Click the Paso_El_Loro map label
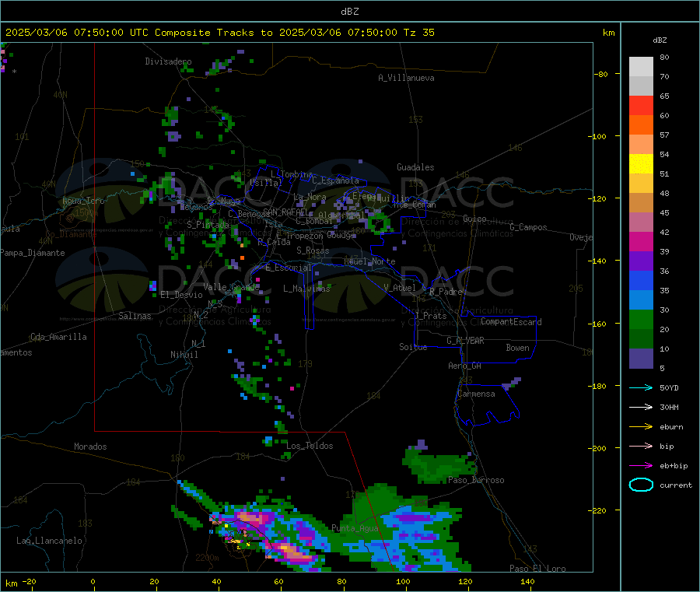This screenshot has width=700, height=592. tap(538, 569)
